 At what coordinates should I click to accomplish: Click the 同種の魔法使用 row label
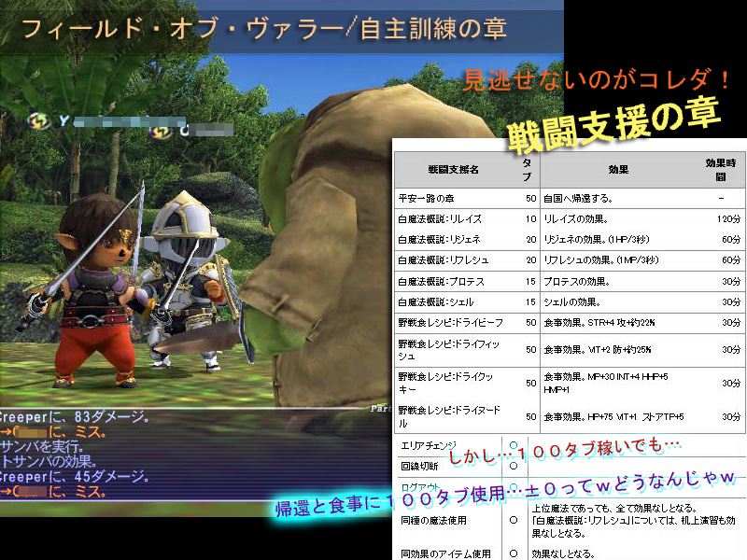click(433, 521)
